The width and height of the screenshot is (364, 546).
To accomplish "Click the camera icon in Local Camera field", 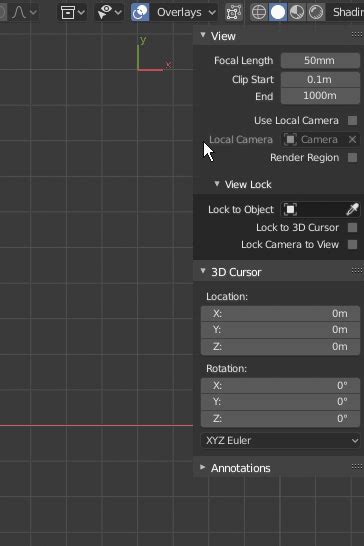I will pyautogui.click(x=290, y=140).
